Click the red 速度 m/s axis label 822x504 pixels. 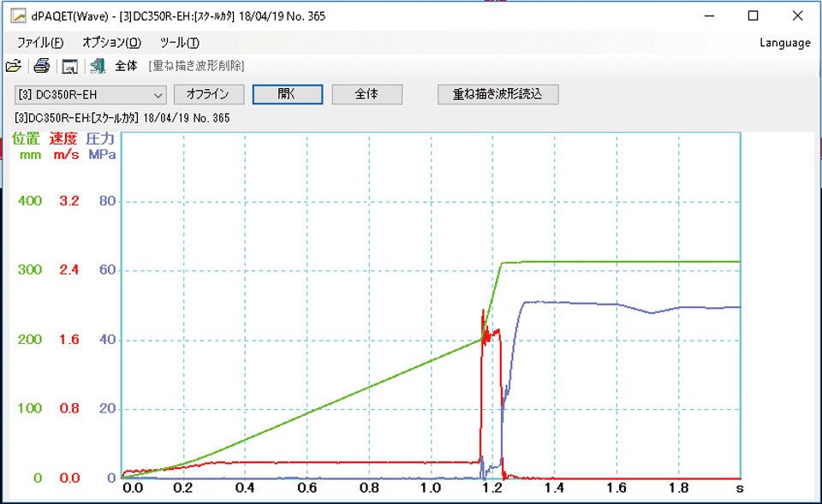click(64, 146)
